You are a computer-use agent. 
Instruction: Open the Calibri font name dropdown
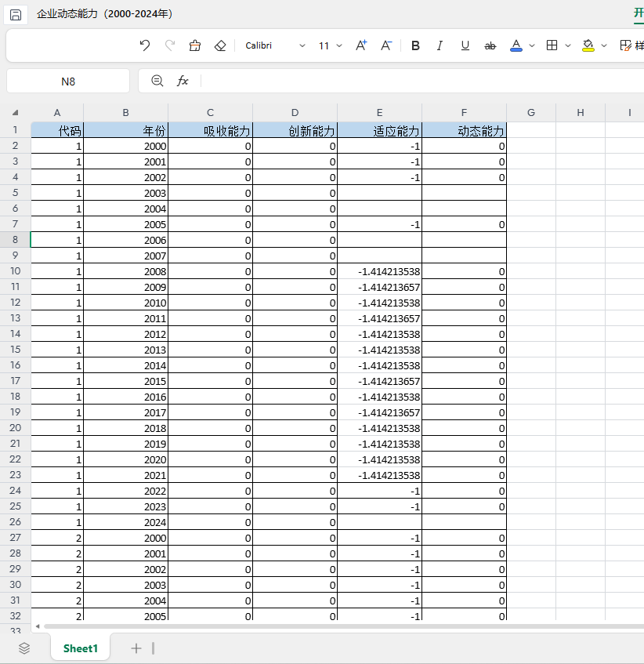[x=275, y=45]
